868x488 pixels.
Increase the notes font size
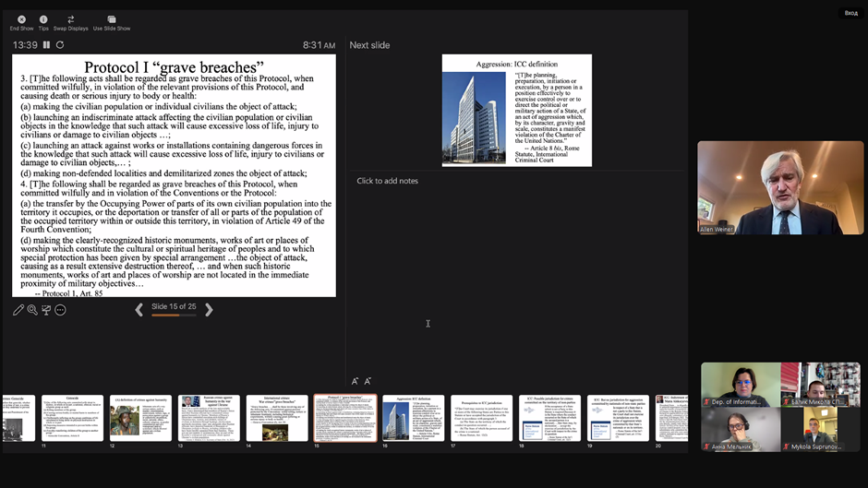coord(355,381)
